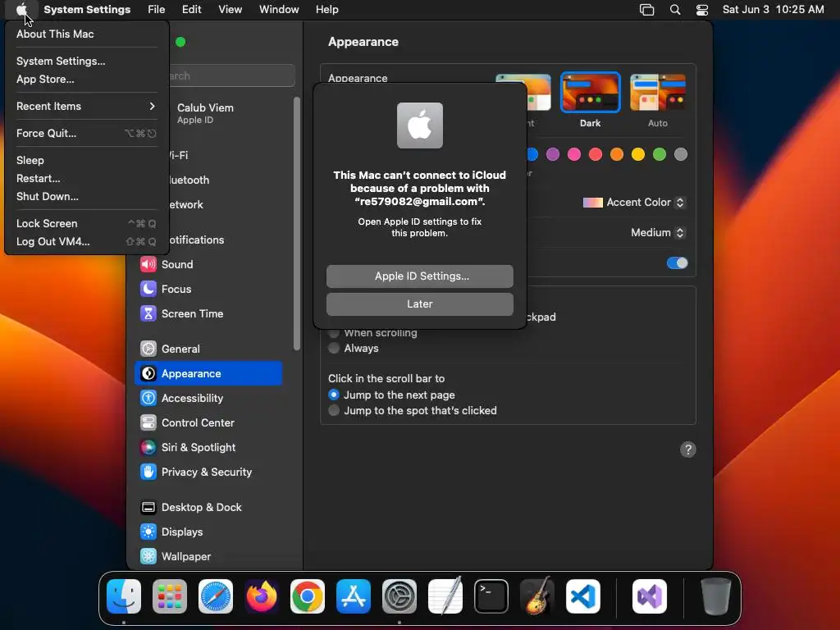Click the Spotlight search icon in menu bar
This screenshot has width=840, height=630.
(675, 10)
